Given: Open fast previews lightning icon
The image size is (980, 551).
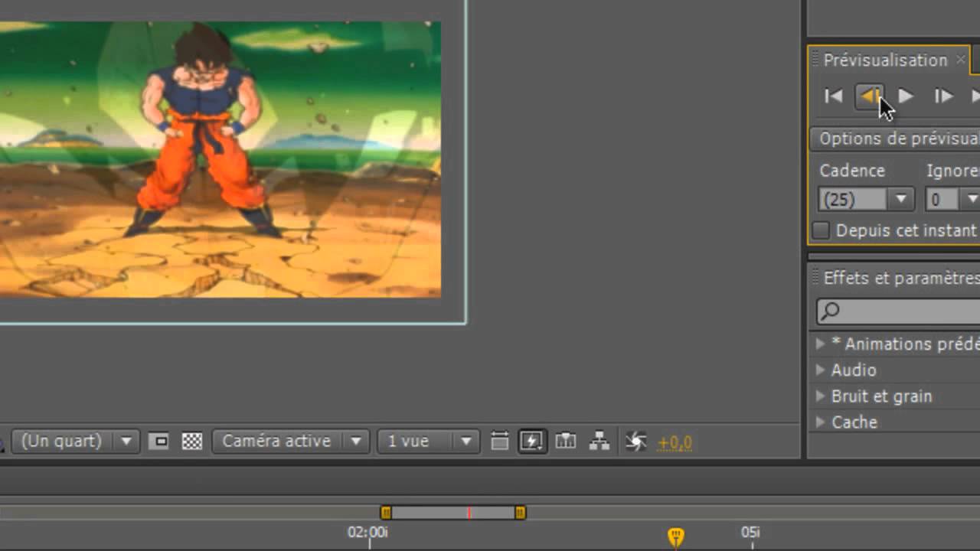Looking at the screenshot, I should tap(533, 442).
